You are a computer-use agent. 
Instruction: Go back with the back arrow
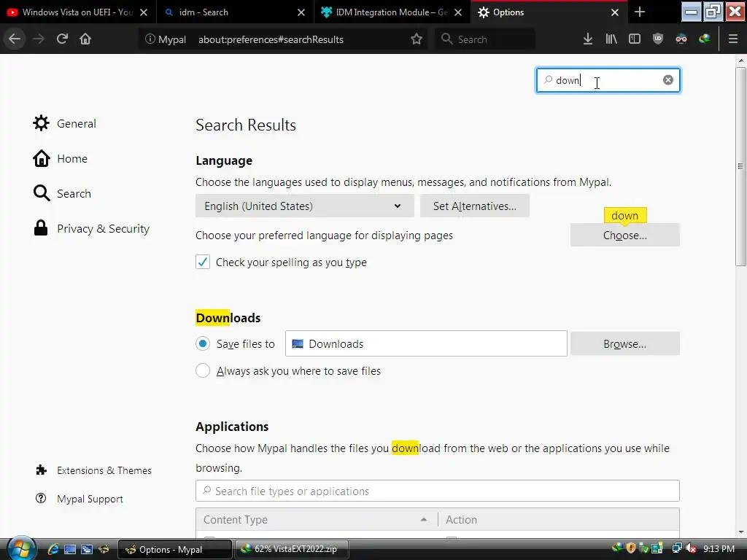[x=15, y=39]
